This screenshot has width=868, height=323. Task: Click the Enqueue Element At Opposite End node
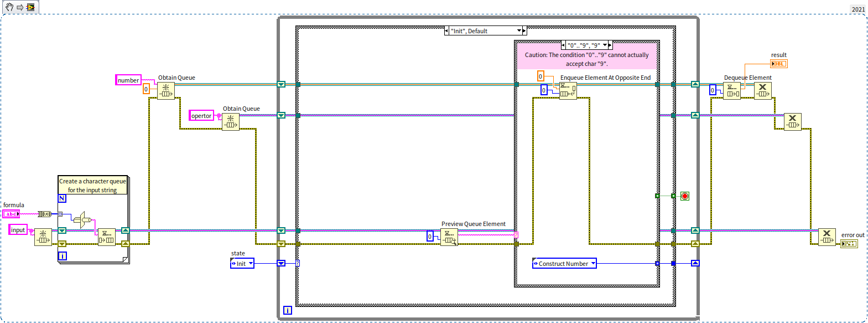(568, 90)
